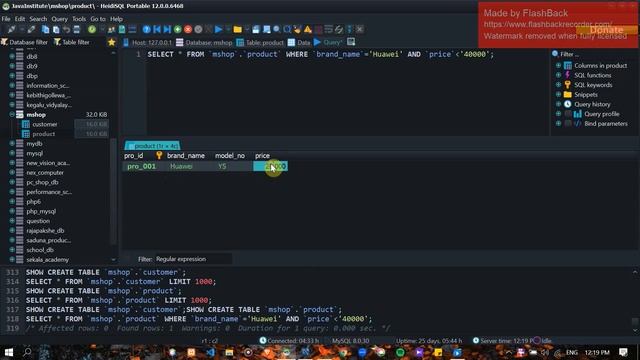Open the notification center icon
This screenshot has height=360, width=640.
click(623, 352)
